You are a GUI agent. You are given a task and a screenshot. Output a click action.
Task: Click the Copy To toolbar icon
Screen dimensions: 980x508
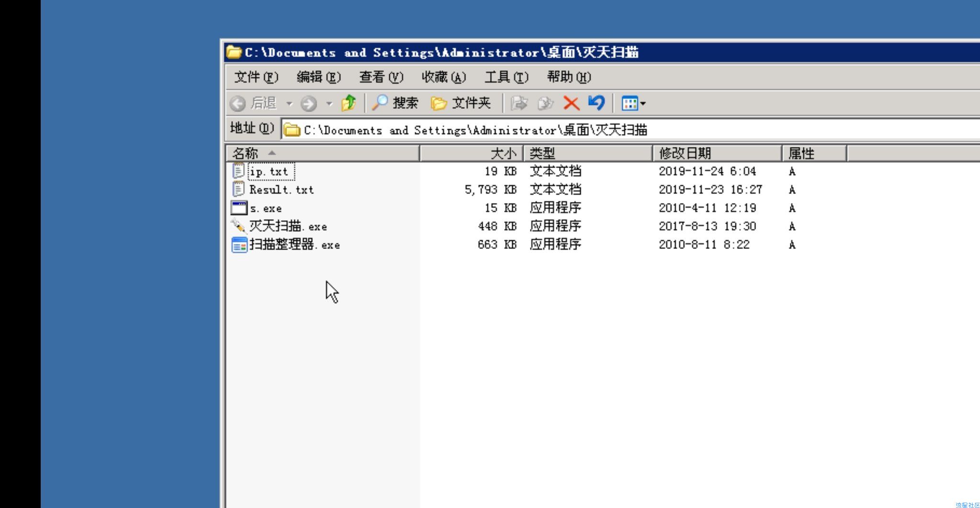pos(545,103)
